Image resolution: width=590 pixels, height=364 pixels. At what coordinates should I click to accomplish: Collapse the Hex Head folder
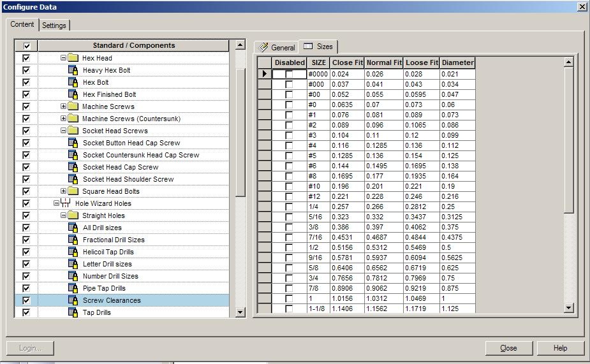pyautogui.click(x=63, y=58)
